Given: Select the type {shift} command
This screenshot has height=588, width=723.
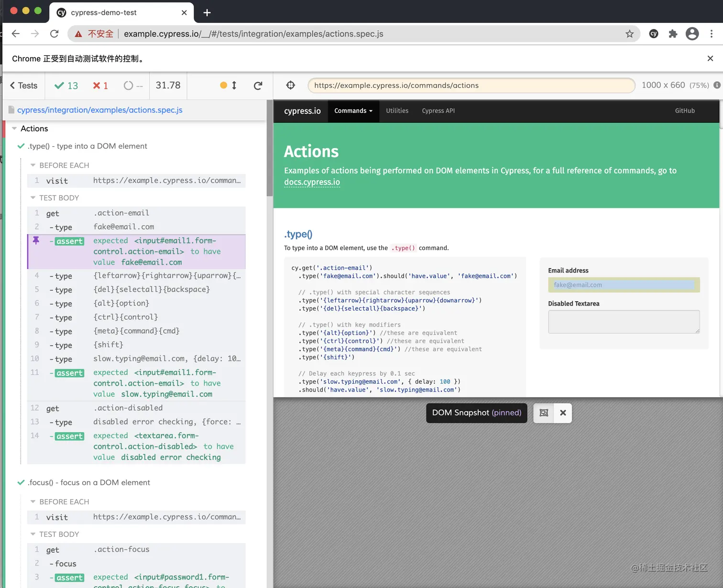Looking at the screenshot, I should point(136,345).
